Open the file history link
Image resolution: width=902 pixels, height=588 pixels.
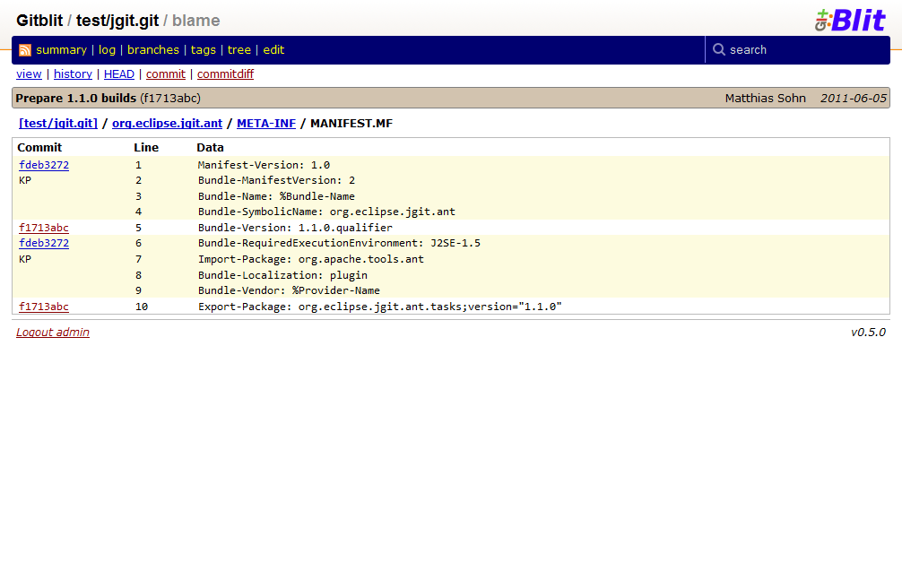[x=73, y=74]
